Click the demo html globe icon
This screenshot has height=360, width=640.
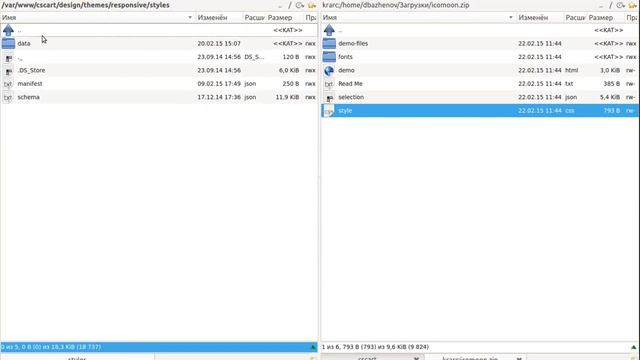(329, 71)
